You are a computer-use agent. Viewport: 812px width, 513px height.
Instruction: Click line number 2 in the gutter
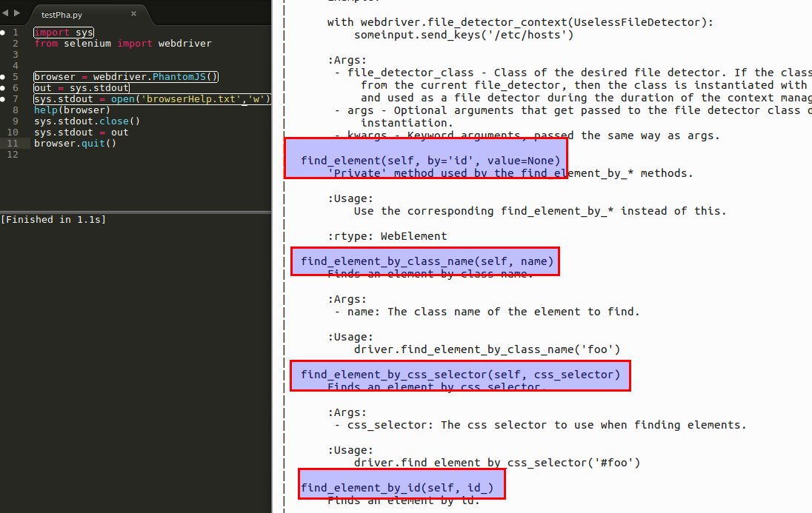16,44
